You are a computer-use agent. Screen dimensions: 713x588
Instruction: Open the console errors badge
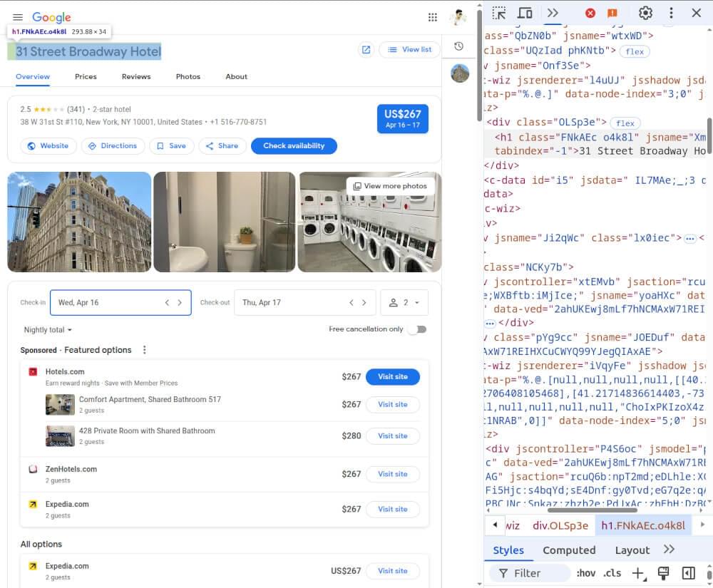(x=590, y=13)
